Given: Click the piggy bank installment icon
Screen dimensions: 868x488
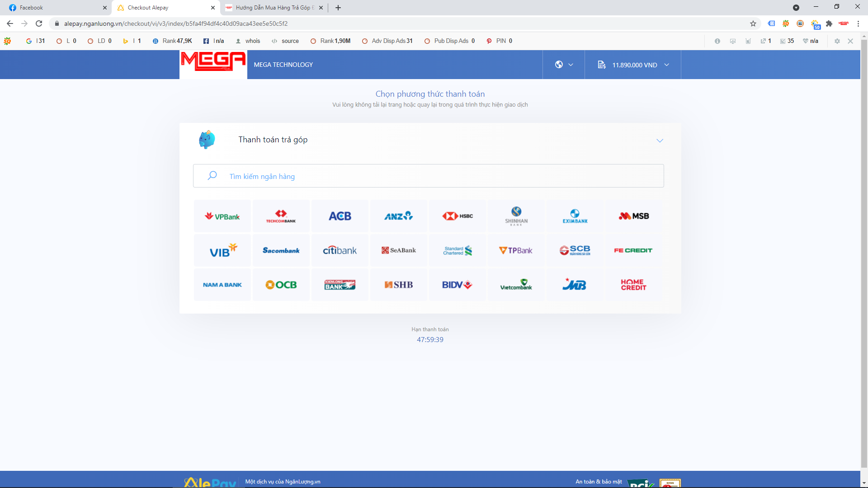Looking at the screenshot, I should click(207, 140).
